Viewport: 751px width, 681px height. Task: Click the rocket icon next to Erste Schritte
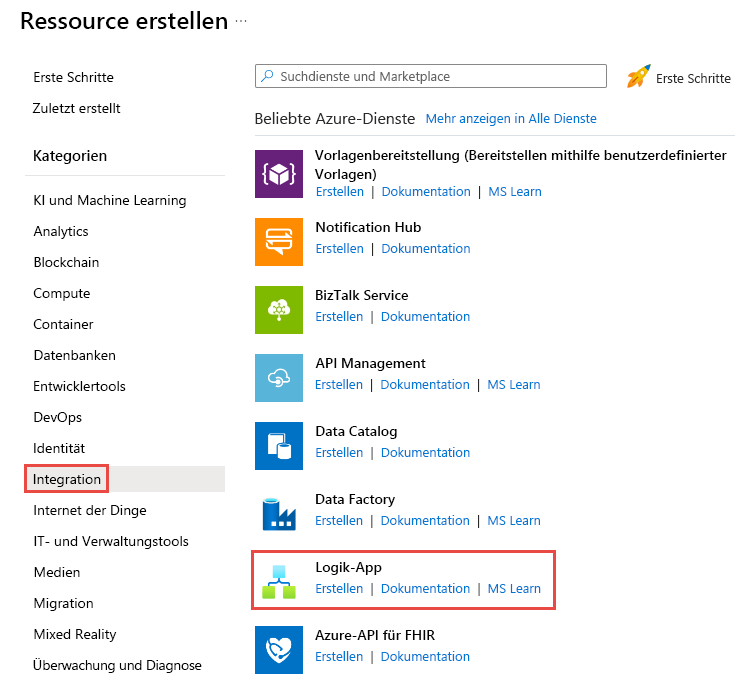639,77
